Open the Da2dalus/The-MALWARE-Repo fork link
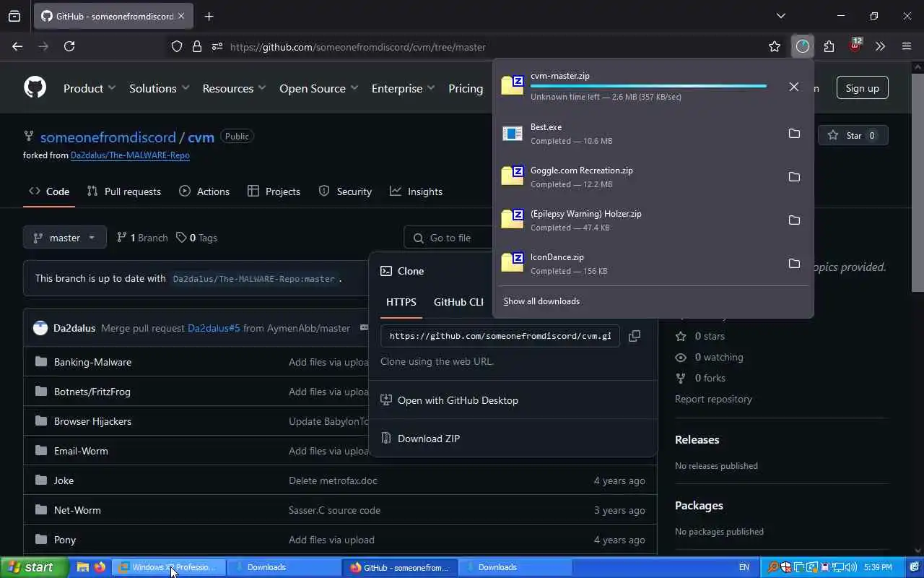 (x=130, y=155)
